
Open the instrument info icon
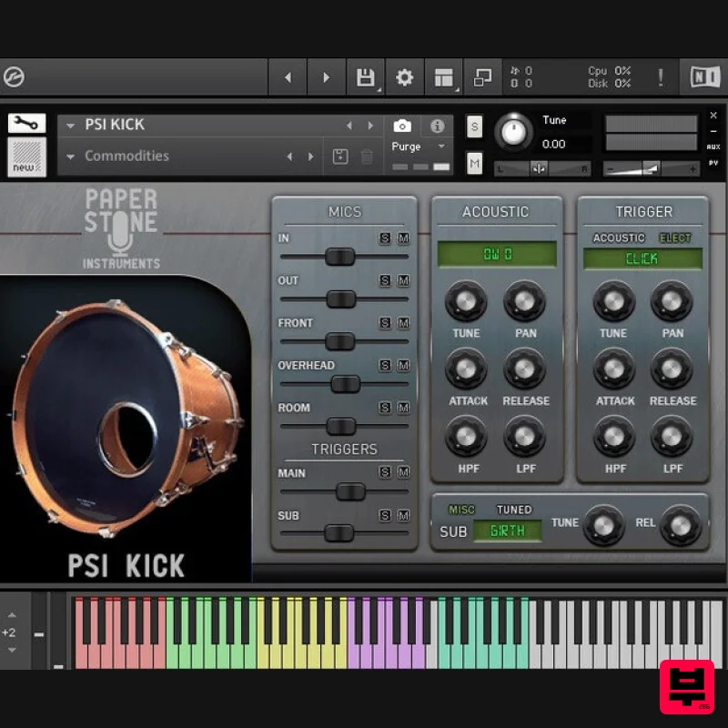click(436, 126)
